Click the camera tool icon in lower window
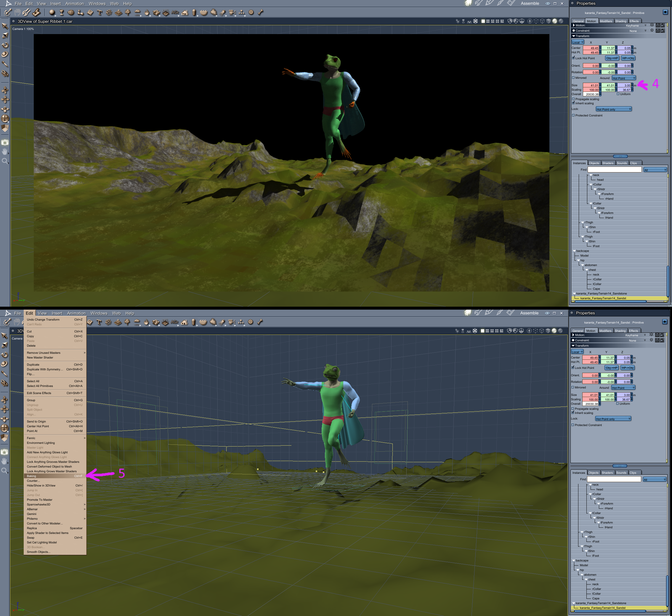The height and width of the screenshot is (616, 672). [5, 452]
